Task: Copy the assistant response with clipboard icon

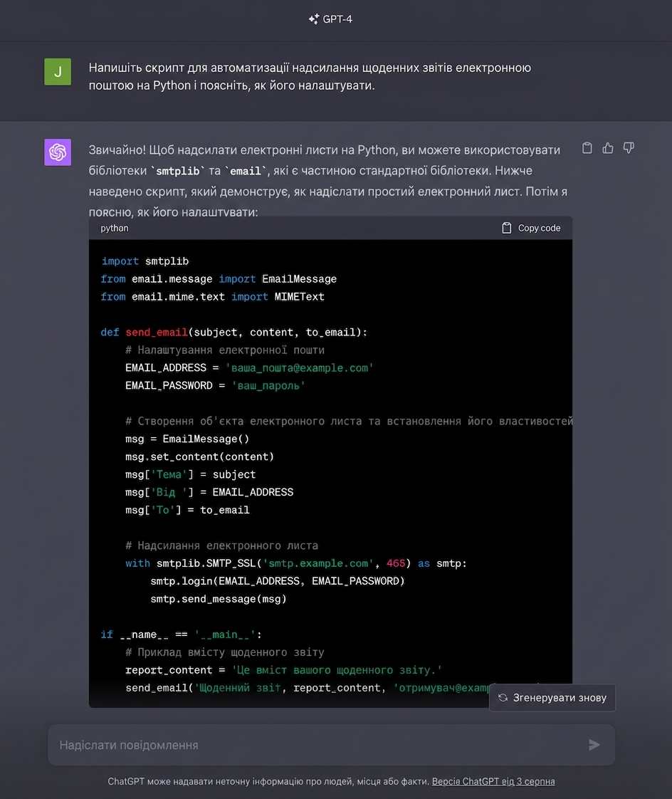Action: 587,148
